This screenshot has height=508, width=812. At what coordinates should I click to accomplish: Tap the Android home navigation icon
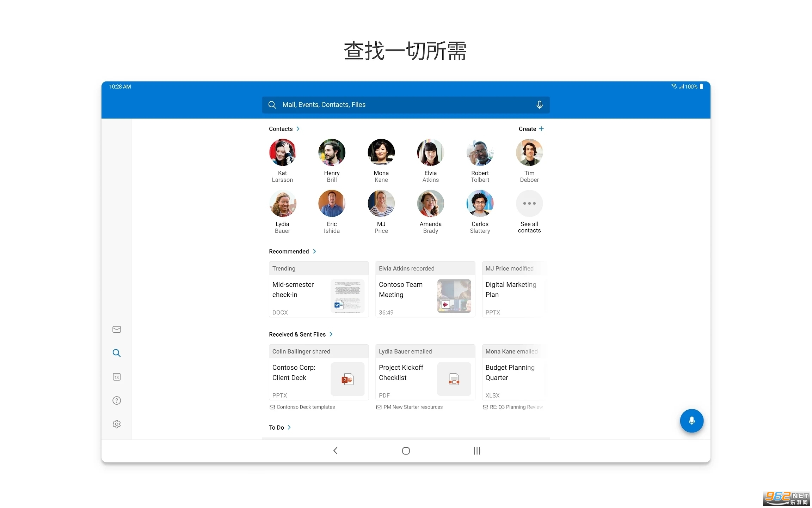(x=406, y=450)
